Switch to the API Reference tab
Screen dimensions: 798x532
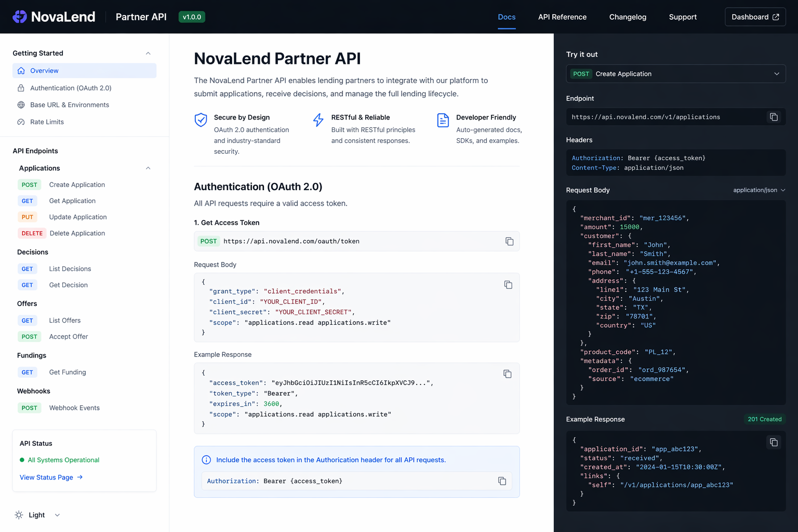[562, 17]
